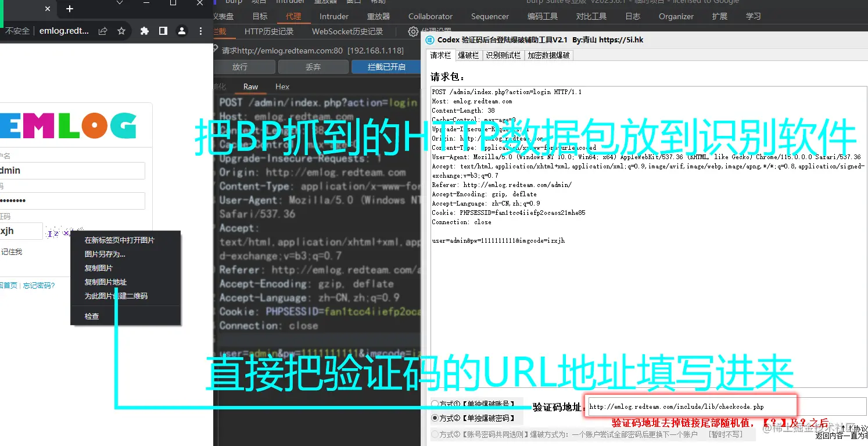Open a new Chrome tab
The height and width of the screenshot is (446, 868).
(70, 9)
